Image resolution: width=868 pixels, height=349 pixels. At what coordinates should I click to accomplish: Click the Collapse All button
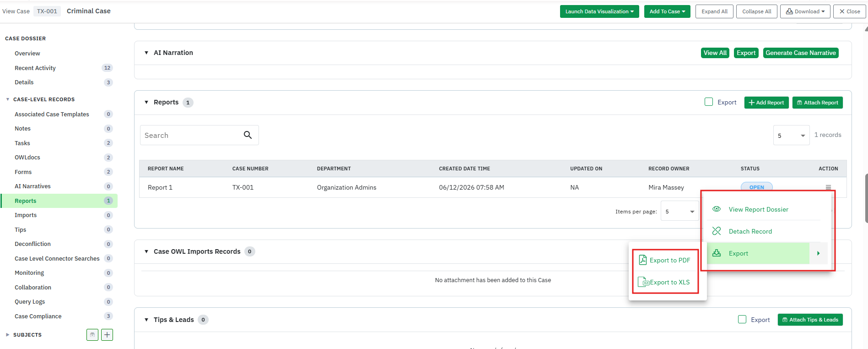click(x=757, y=11)
